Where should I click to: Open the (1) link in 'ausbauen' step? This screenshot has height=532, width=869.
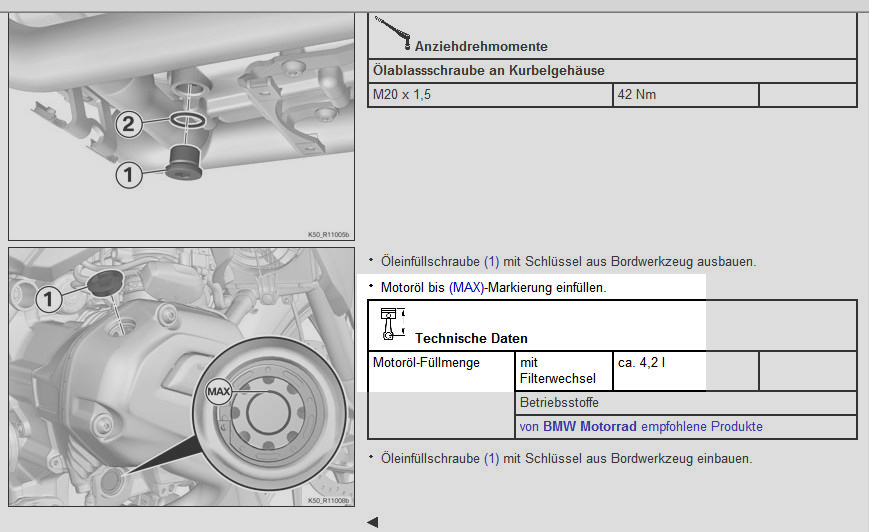click(491, 261)
